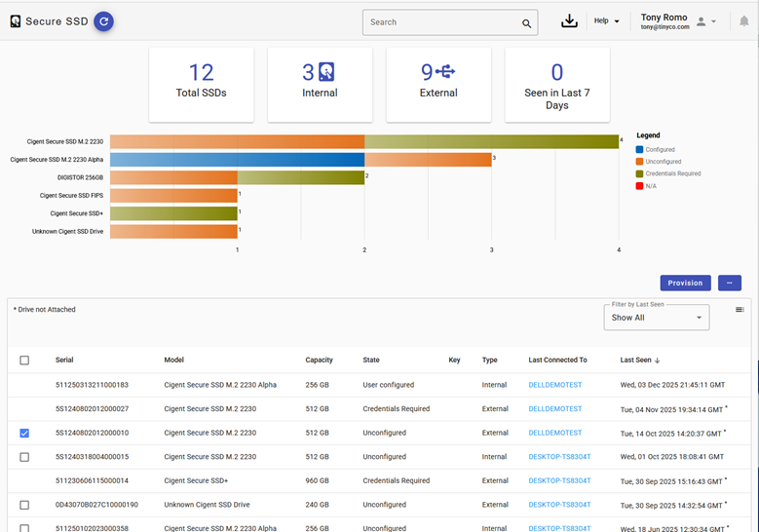The image size is (759, 532).
Task: Click the more actions button beside Provision
Action: click(x=730, y=283)
